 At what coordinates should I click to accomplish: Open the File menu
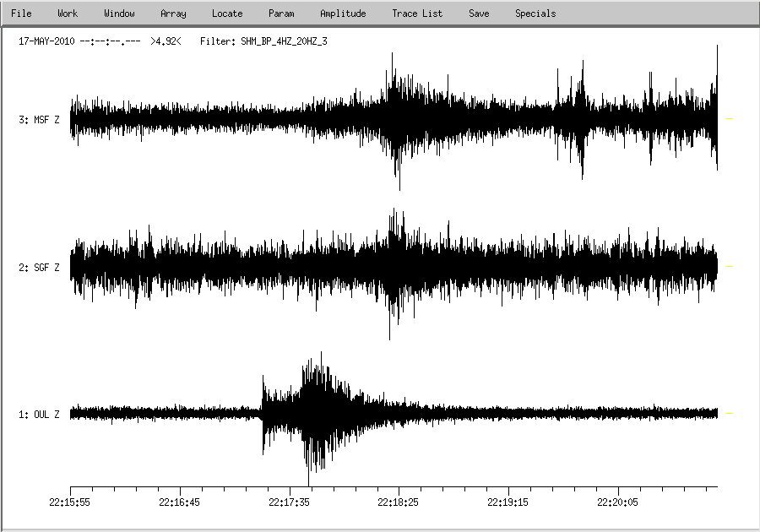(x=21, y=14)
